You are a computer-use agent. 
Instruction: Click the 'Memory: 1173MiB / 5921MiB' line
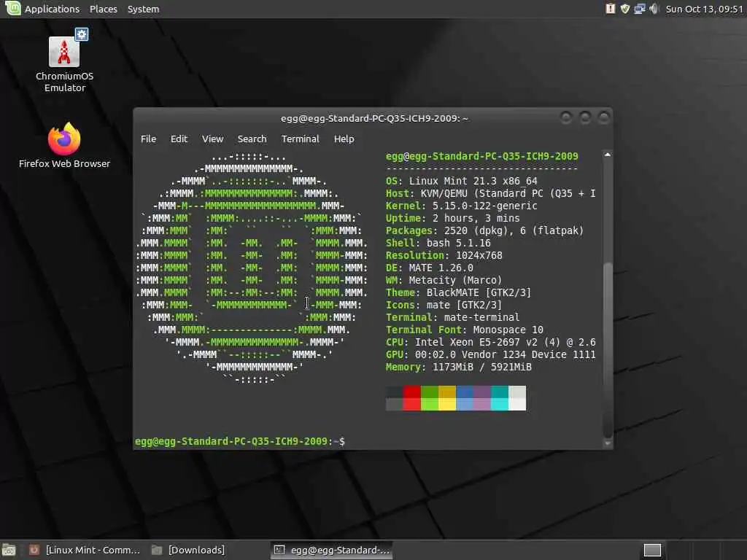tap(458, 367)
